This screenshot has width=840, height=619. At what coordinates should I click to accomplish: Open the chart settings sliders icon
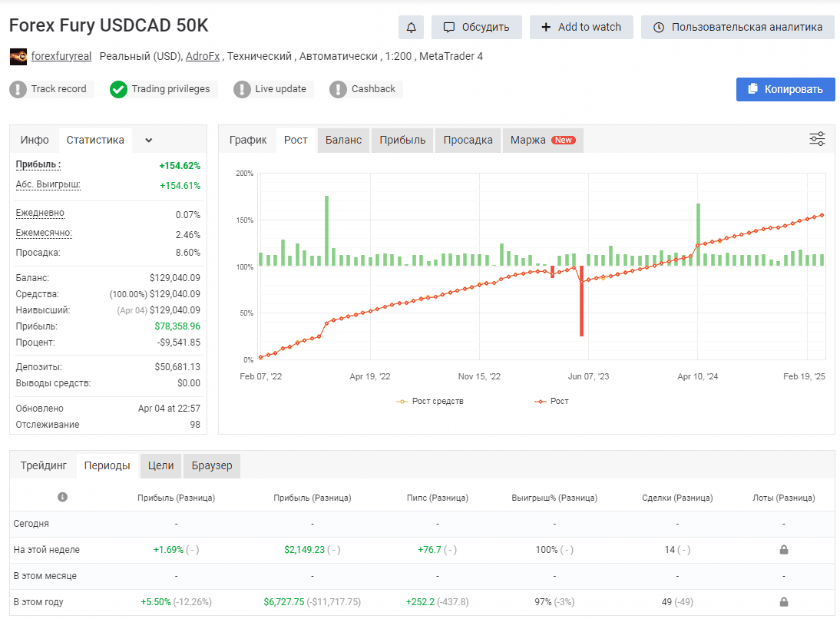click(817, 139)
